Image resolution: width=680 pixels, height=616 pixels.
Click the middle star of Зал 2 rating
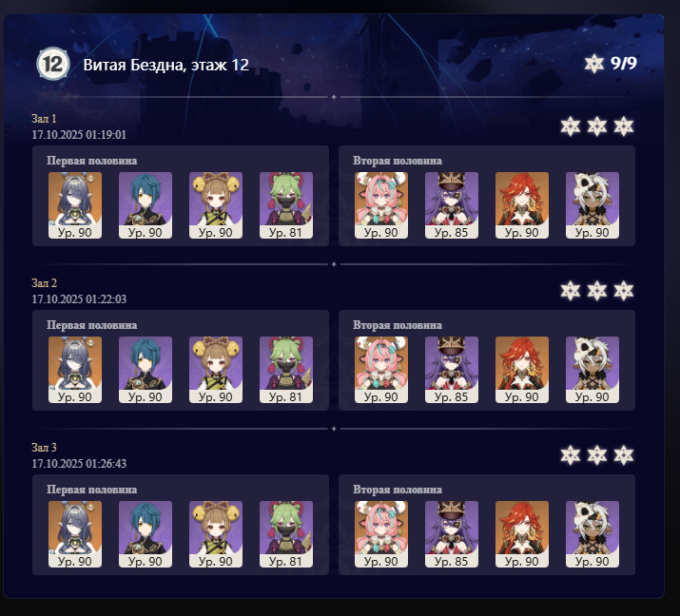click(597, 291)
